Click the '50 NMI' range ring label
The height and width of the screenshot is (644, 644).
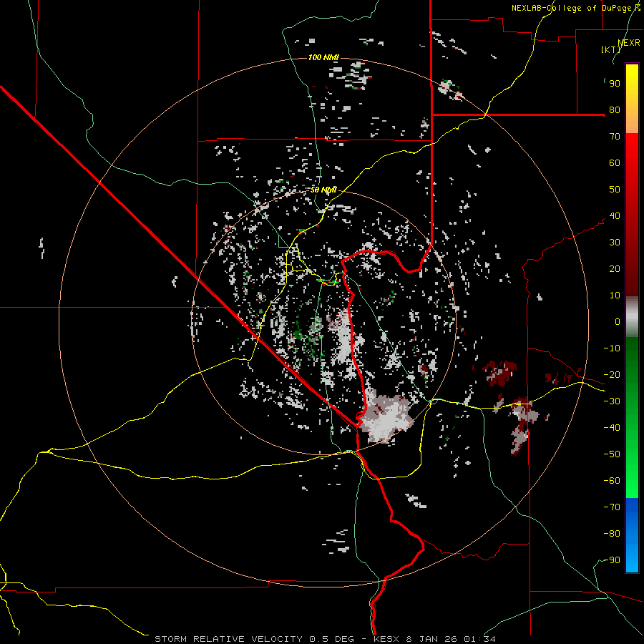pyautogui.click(x=323, y=190)
